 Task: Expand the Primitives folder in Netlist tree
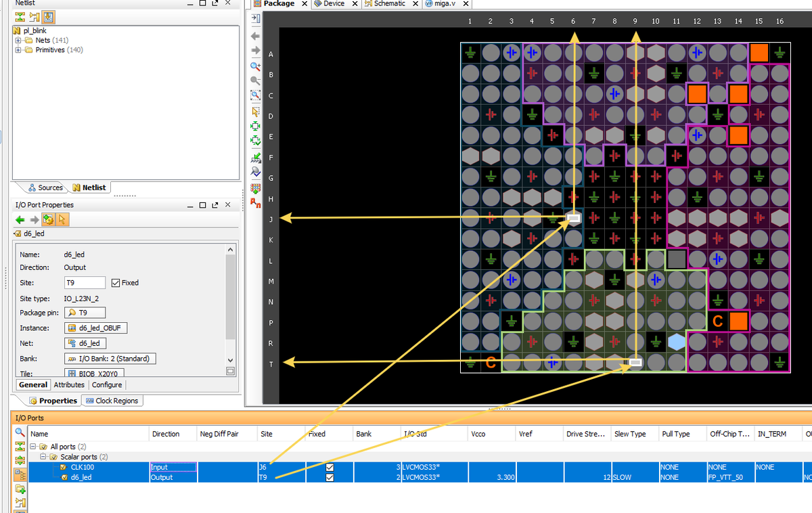[18, 50]
